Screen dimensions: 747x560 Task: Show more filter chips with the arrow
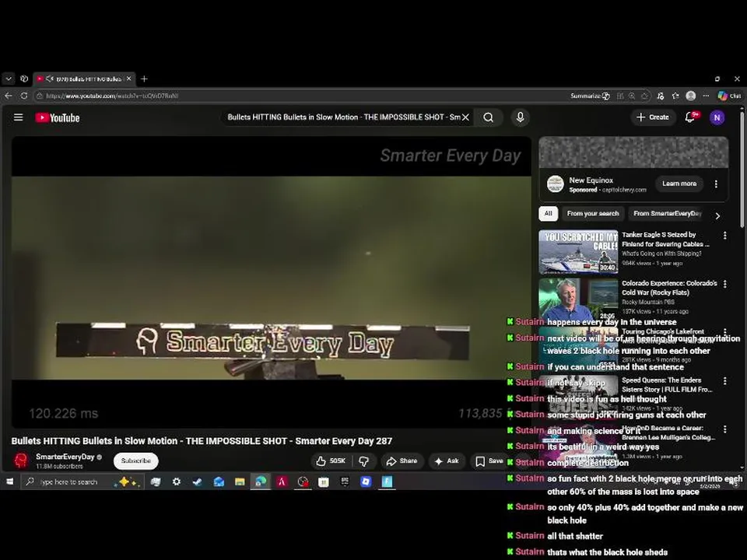coord(717,215)
